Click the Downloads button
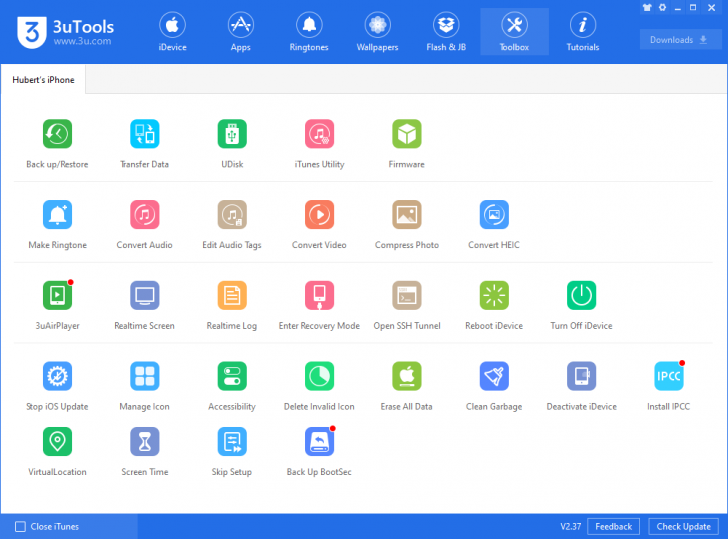The width and height of the screenshot is (728, 539). pos(680,40)
